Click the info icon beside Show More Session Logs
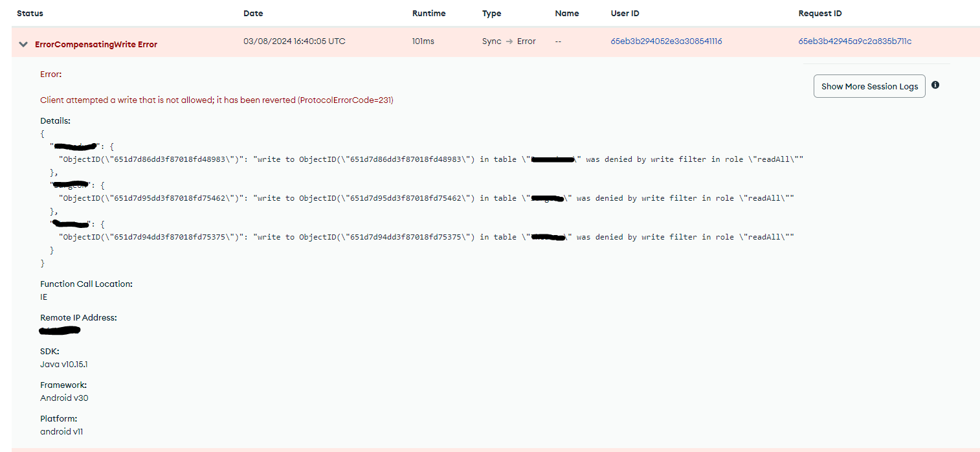Image resolution: width=980 pixels, height=452 pixels. (x=935, y=85)
